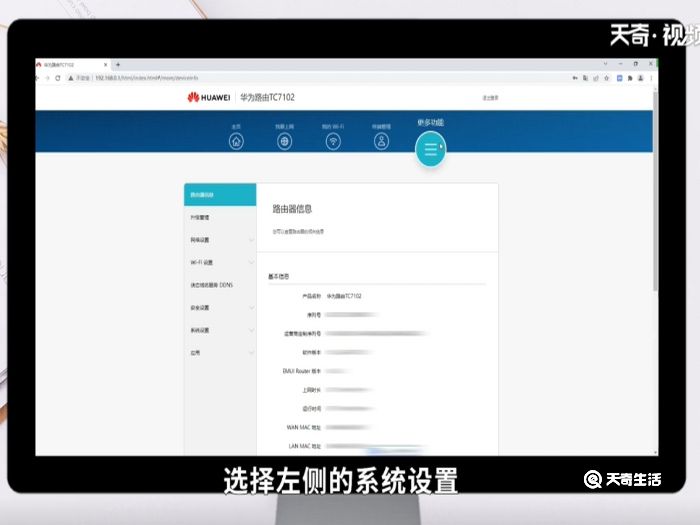
Task: Open the tab search chevron
Action: pyautogui.click(x=605, y=64)
